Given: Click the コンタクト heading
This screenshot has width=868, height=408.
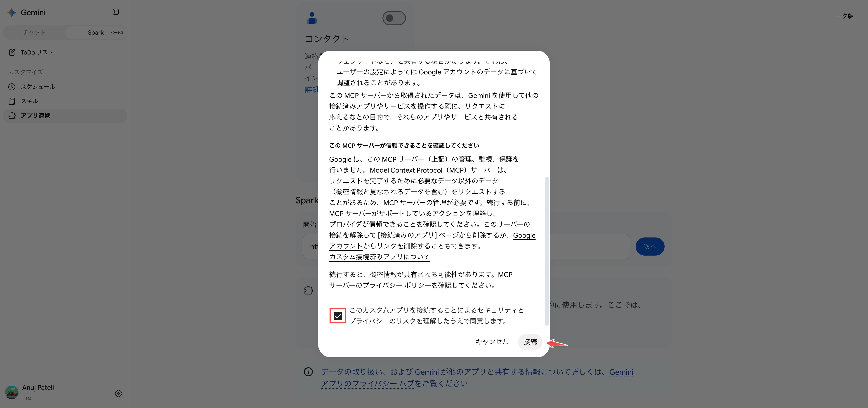Looking at the screenshot, I should coord(327,39).
